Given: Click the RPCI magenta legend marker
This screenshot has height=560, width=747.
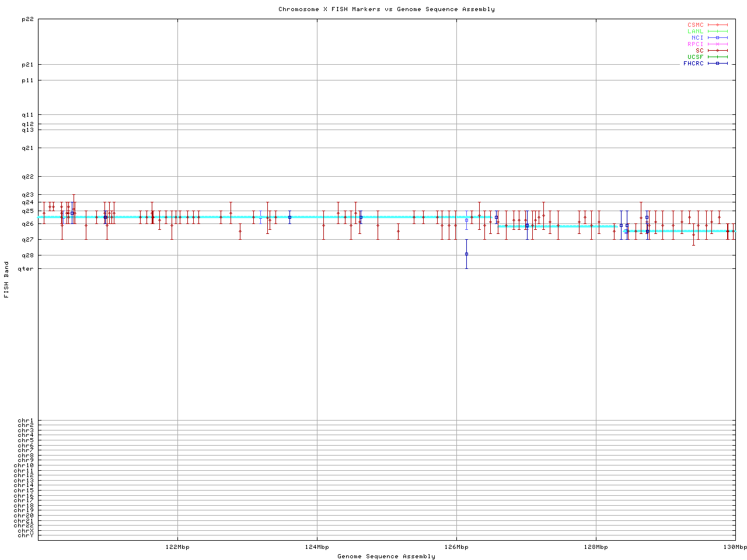Looking at the screenshot, I should pos(717,44).
